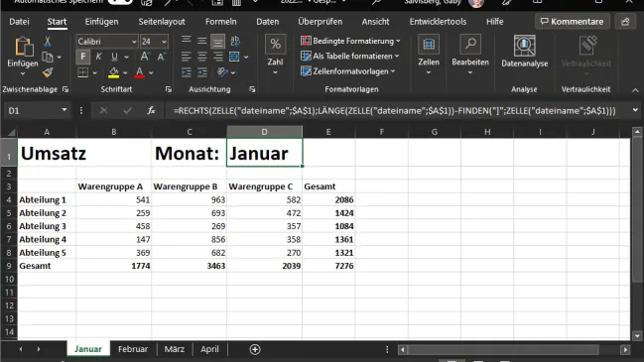Screen dimensions: 644x362
Task: Open Zwischenablage dialog launcher
Action: (65, 89)
